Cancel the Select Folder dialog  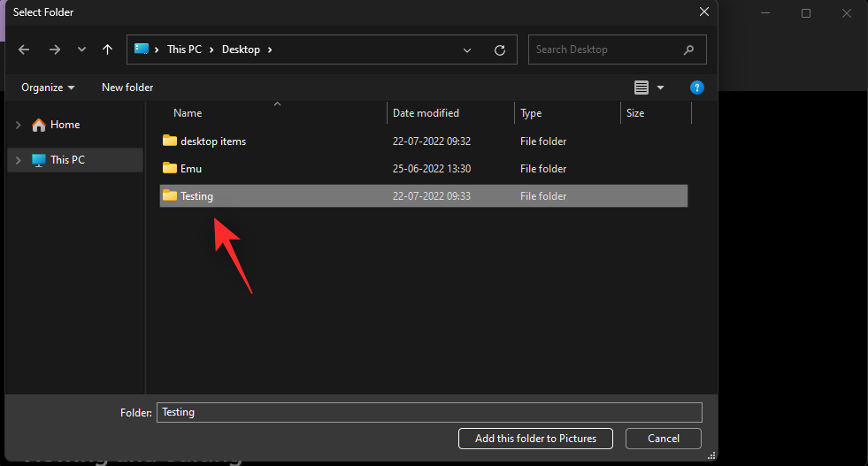tap(664, 439)
